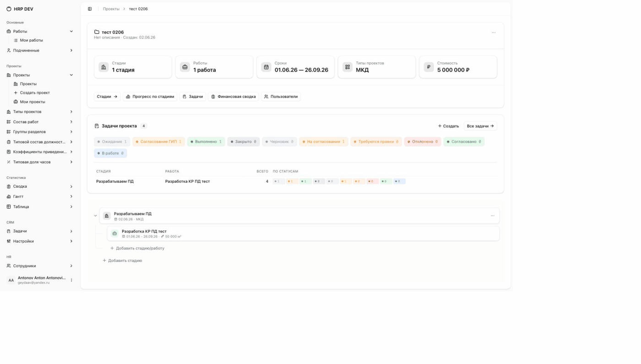The width and height of the screenshot is (641, 364).
Task: Click the Добавить стадию link
Action: tap(122, 261)
